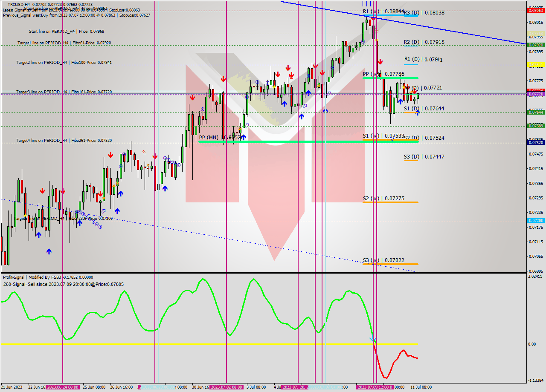The width and height of the screenshot is (546, 392).
Task: Select Target3 Fibo161-Price 0.07720 label
Action: [64, 92]
